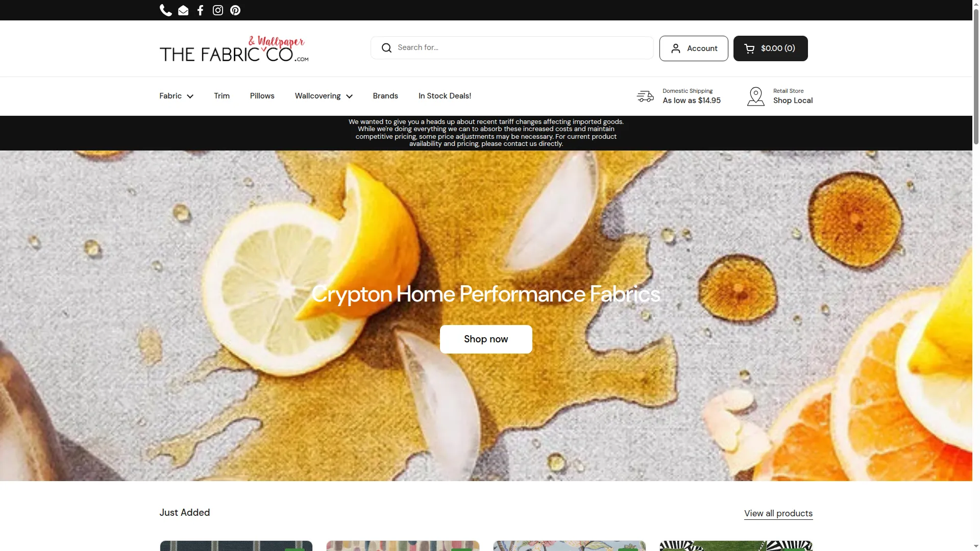The height and width of the screenshot is (551, 980).
Task: Click the Retail Store label
Action: pos(788,91)
